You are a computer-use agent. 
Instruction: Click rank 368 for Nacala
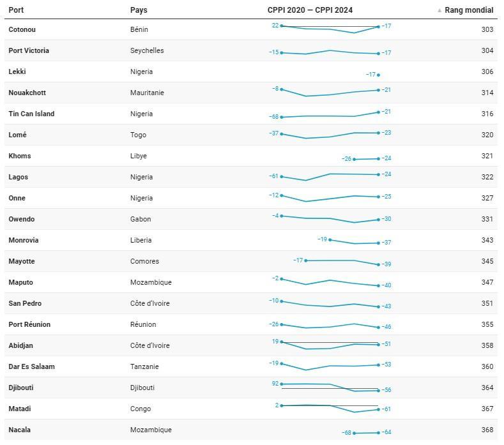pyautogui.click(x=487, y=430)
